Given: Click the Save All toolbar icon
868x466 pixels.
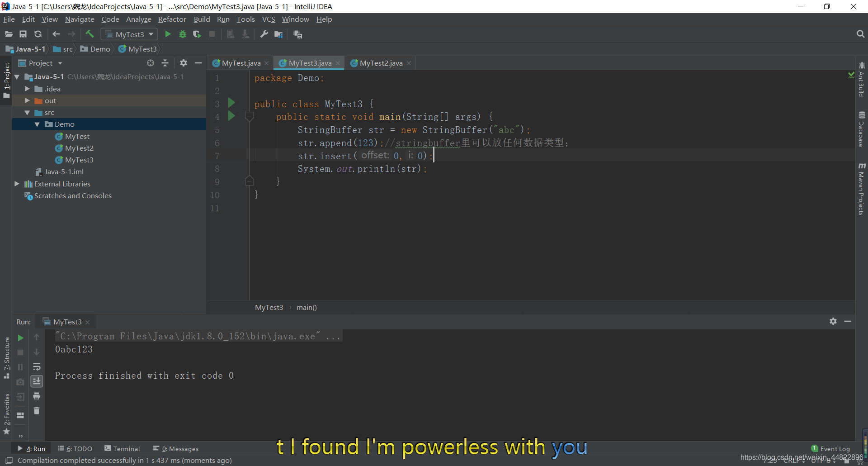Looking at the screenshot, I should (x=23, y=34).
